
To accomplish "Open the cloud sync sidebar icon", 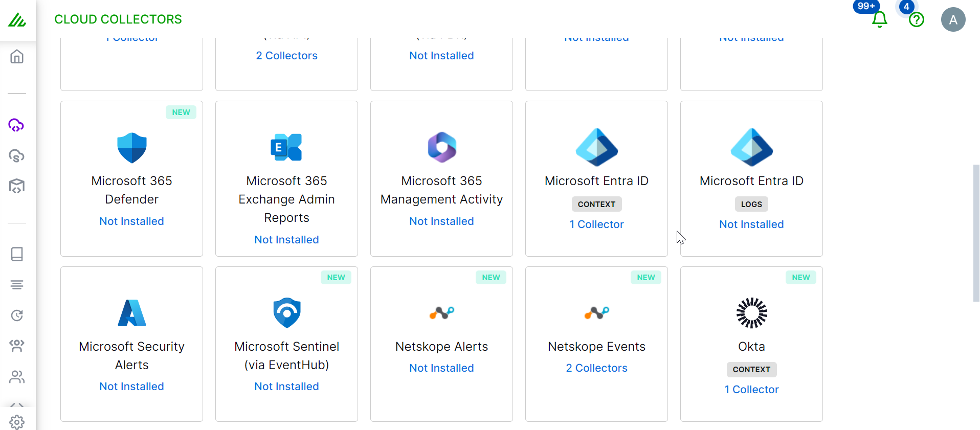I will click(17, 155).
